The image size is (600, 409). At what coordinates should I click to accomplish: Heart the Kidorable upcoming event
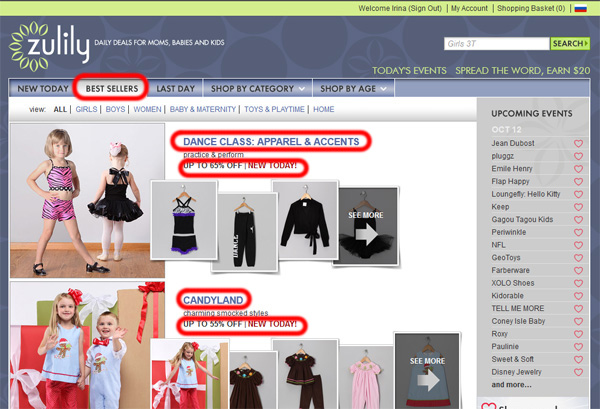pyautogui.click(x=578, y=296)
